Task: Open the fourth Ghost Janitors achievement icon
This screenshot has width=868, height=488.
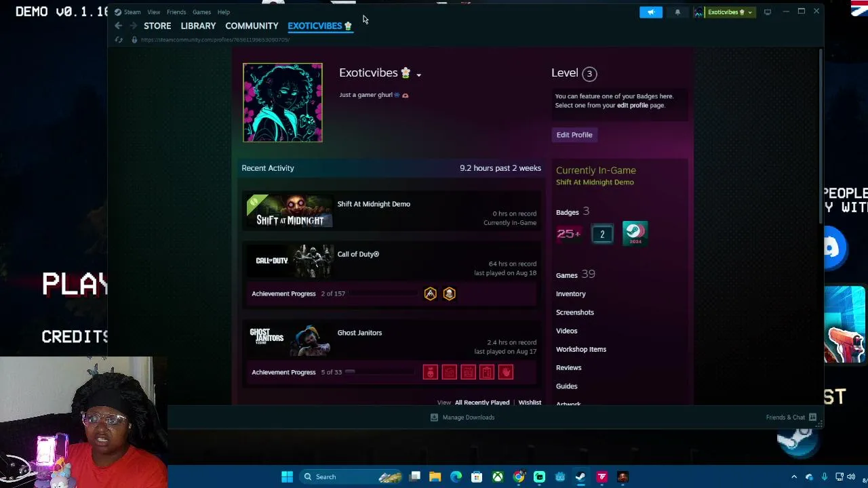Action: tap(487, 372)
